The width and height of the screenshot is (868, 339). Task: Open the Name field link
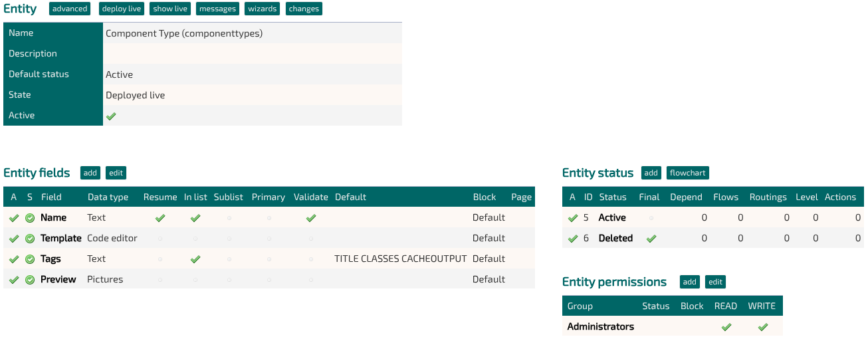pos(53,217)
